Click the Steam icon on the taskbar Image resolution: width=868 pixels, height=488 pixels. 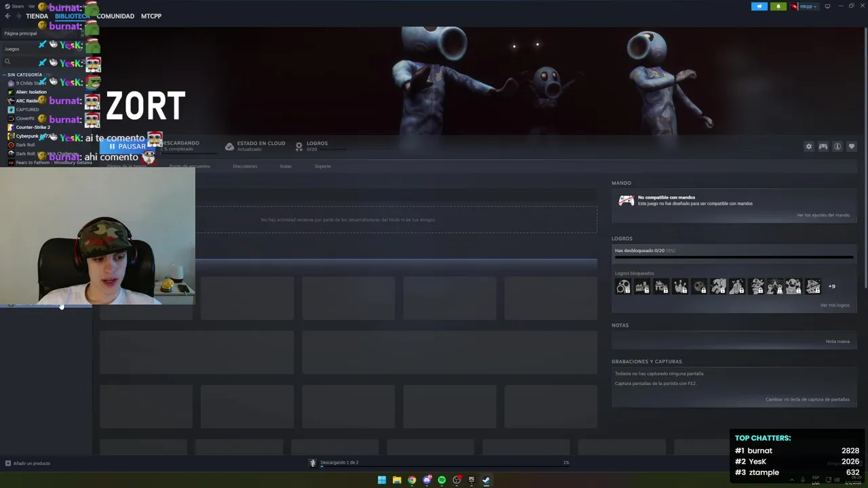click(x=486, y=481)
